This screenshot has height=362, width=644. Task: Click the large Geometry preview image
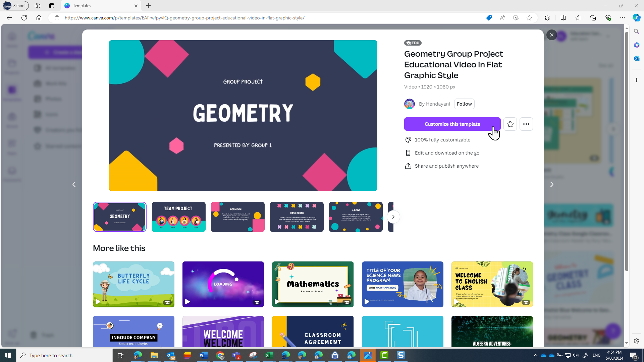coord(243,116)
